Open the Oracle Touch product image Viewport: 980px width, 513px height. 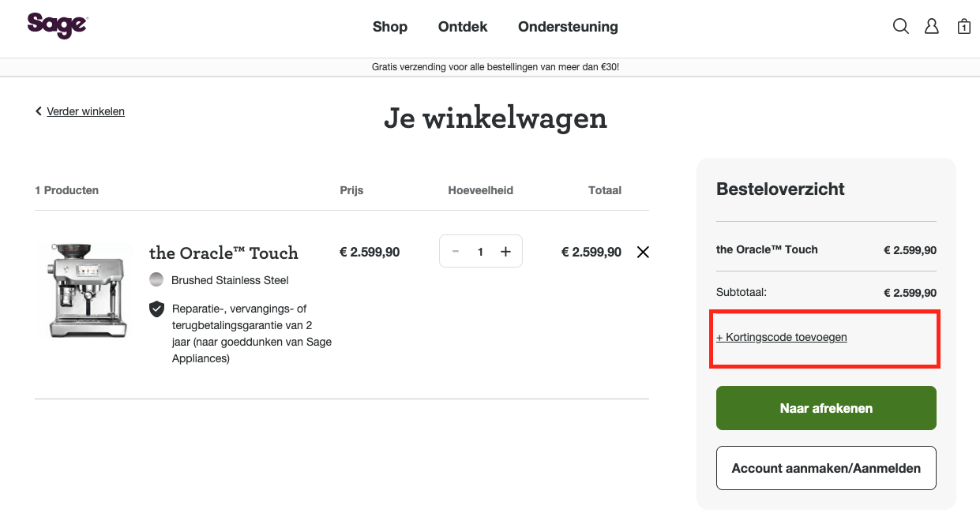[x=86, y=289]
